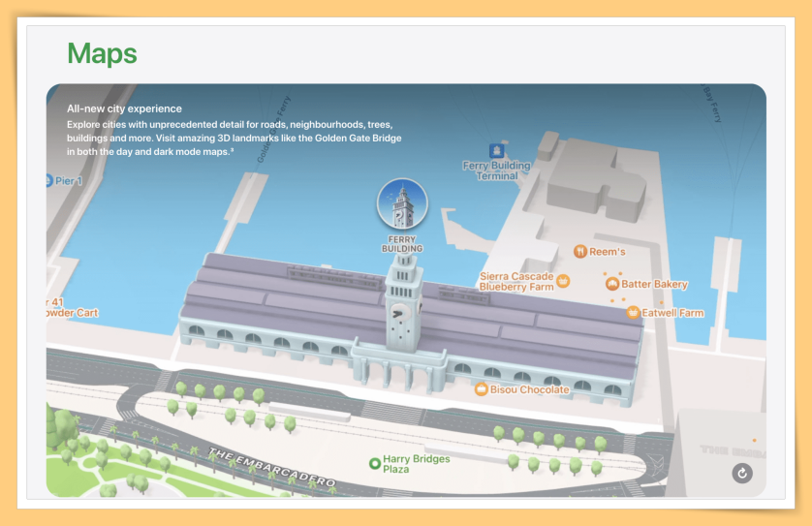Select the Batter Bakery pin icon
812x526 pixels.
click(x=612, y=284)
